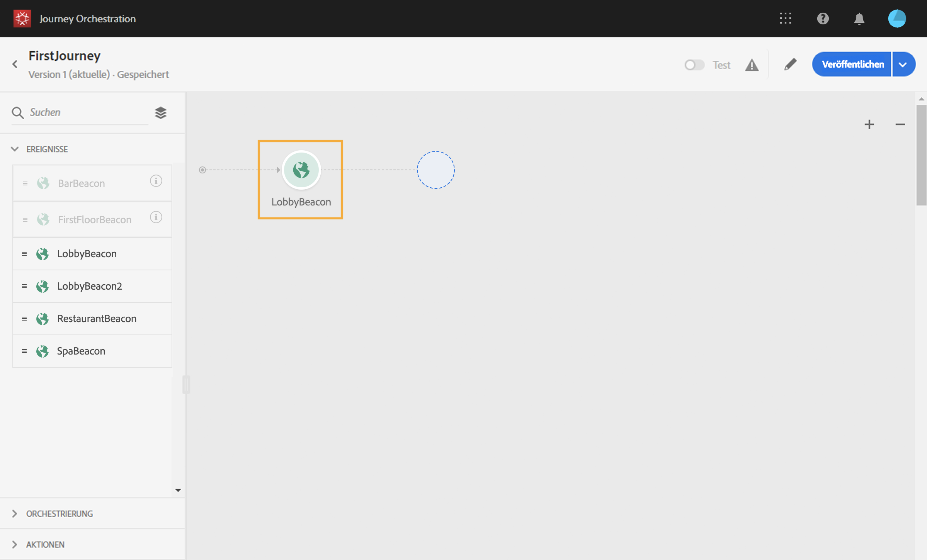Open the warning triangle alerts icon
Image resolution: width=927 pixels, height=560 pixels.
click(752, 65)
